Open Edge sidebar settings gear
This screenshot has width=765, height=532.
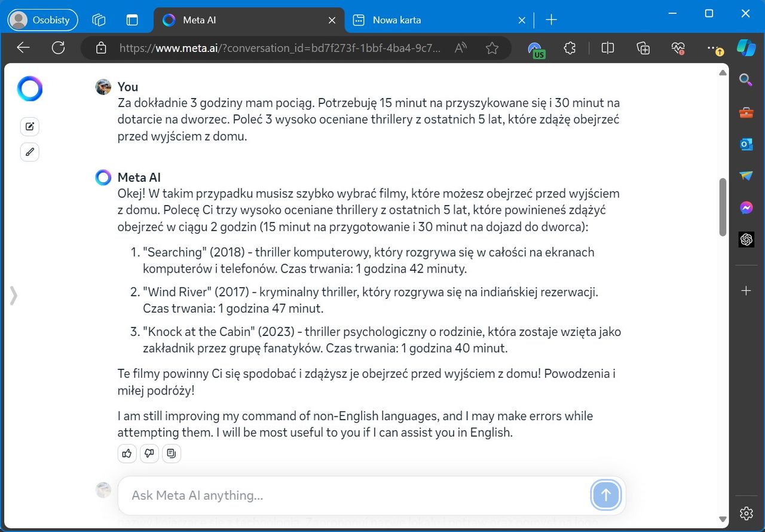point(746,513)
